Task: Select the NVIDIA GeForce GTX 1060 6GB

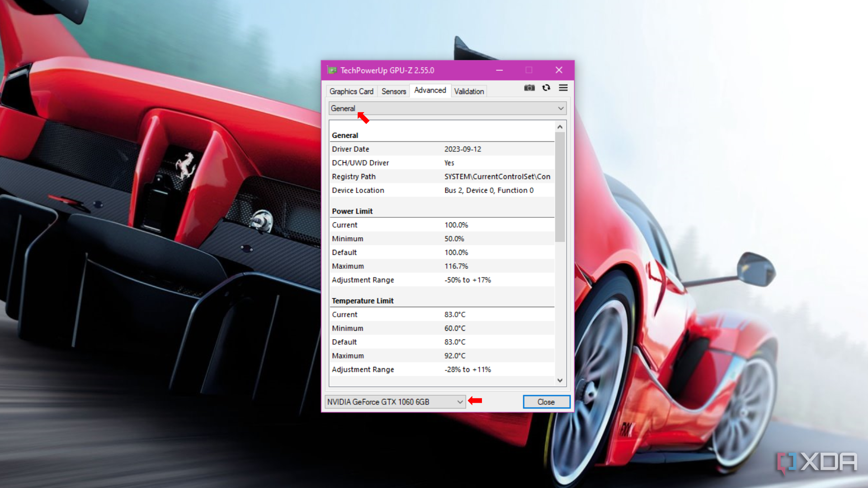Action: [x=393, y=402]
